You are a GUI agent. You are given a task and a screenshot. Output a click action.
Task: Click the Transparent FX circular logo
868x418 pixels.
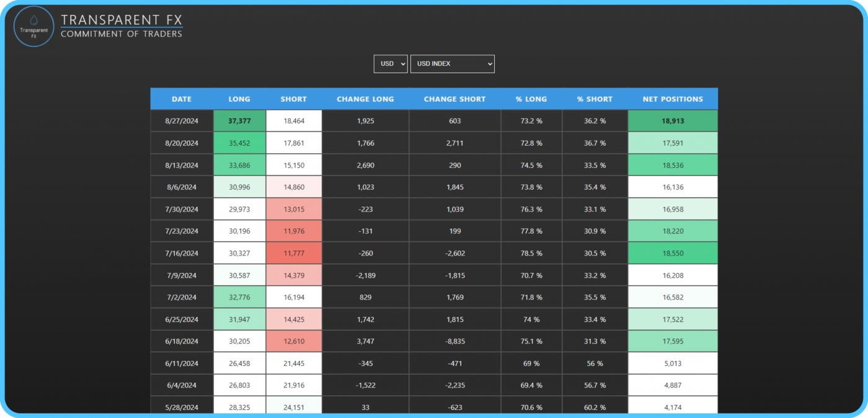[33, 27]
